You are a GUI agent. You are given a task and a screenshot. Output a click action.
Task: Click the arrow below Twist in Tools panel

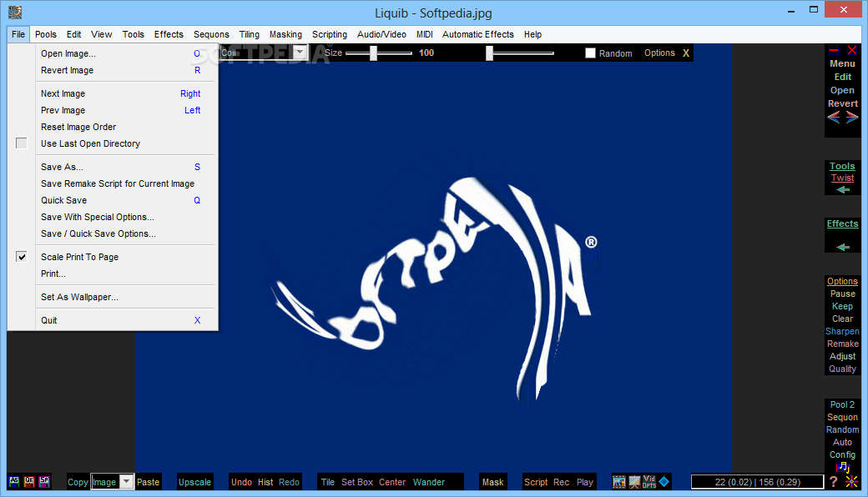(x=842, y=189)
